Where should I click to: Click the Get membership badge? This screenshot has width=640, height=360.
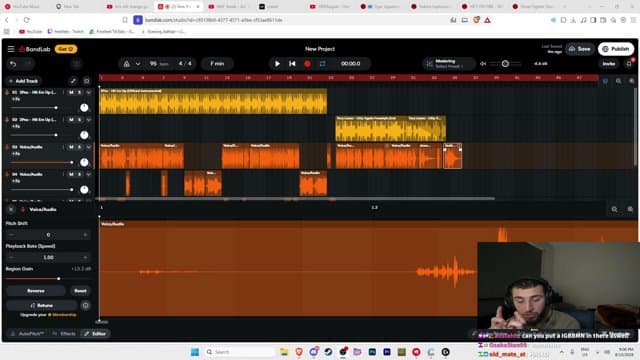[65, 49]
